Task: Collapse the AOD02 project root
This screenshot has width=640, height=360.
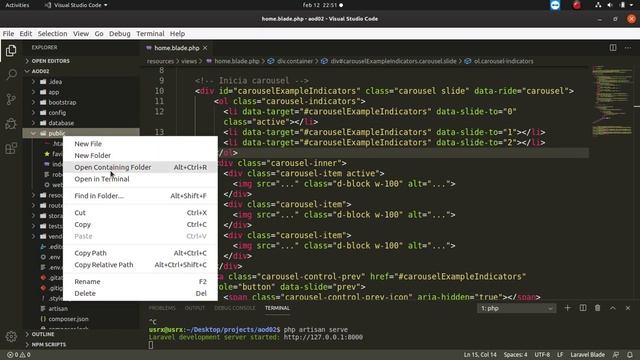Action: click(40, 71)
